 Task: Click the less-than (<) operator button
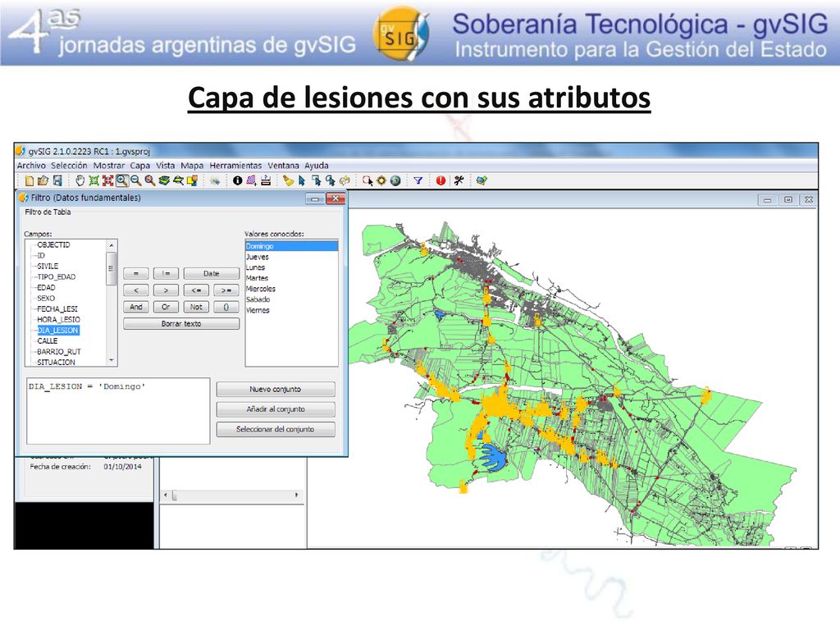(x=136, y=290)
